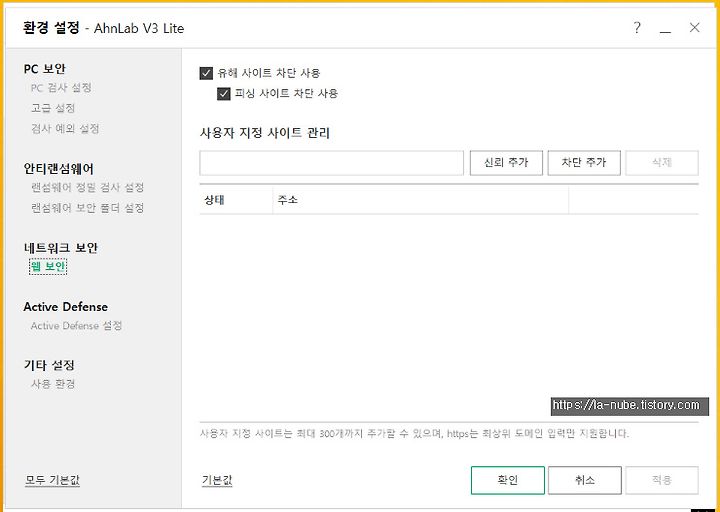Click 사용자 지정 사이트 관리 heading

(265, 133)
